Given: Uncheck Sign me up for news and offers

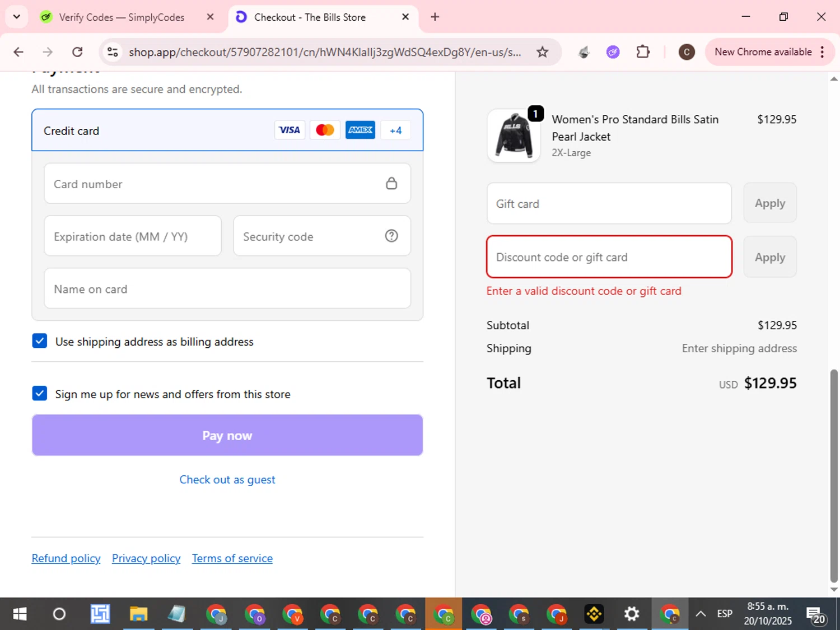Looking at the screenshot, I should (40, 394).
